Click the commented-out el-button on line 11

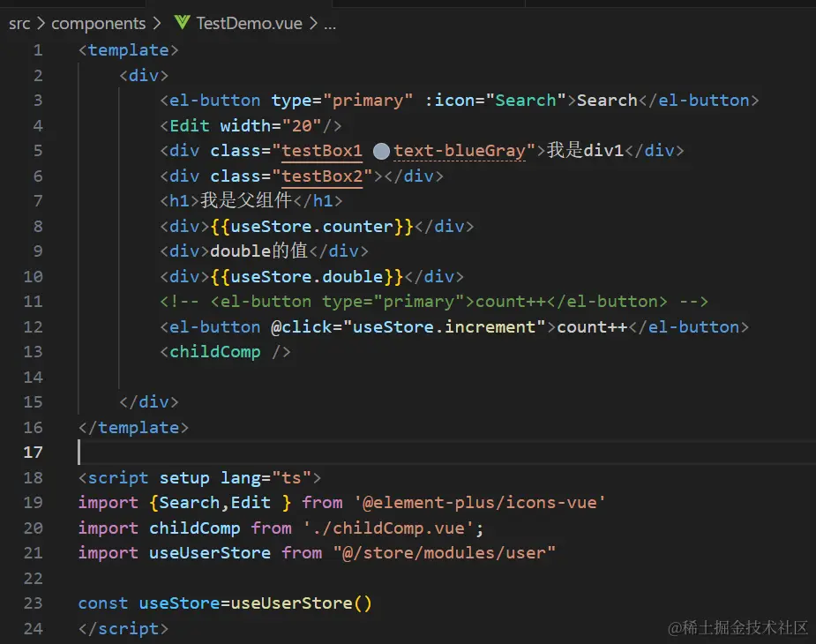[434, 302]
